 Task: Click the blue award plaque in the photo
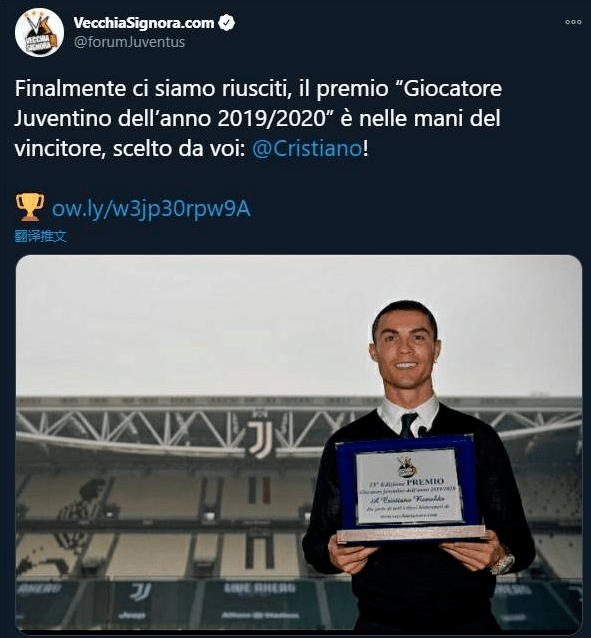pyautogui.click(x=409, y=488)
